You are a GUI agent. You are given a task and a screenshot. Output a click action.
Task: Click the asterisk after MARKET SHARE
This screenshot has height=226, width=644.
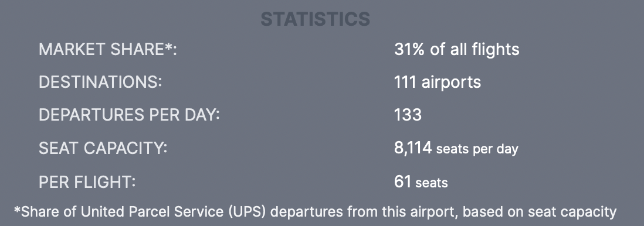pyautogui.click(x=168, y=47)
